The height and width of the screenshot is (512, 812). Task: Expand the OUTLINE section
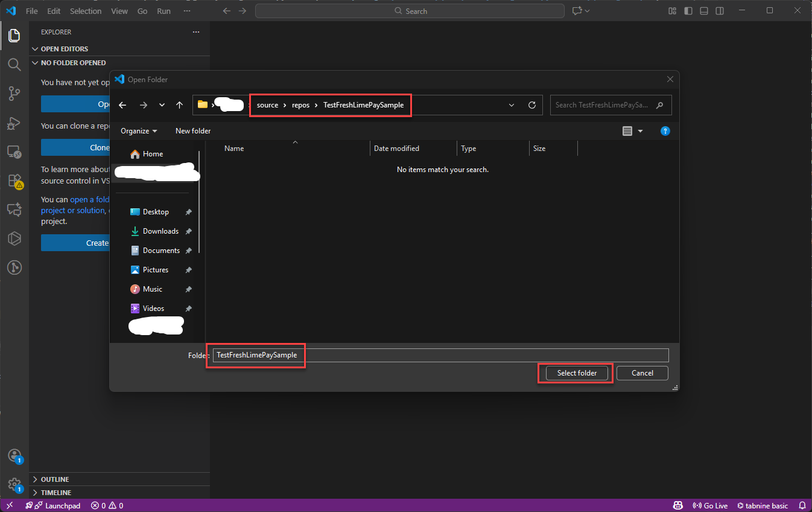[x=54, y=479]
